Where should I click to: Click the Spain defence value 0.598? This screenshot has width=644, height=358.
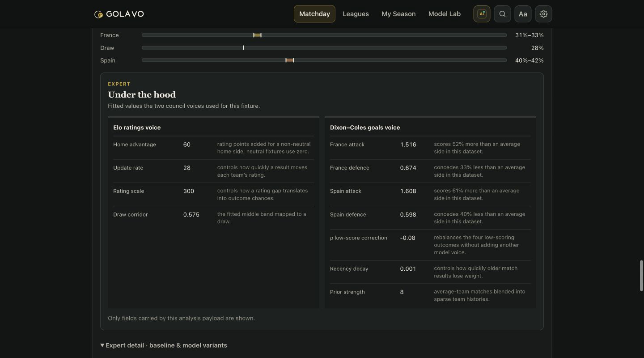[408, 214]
